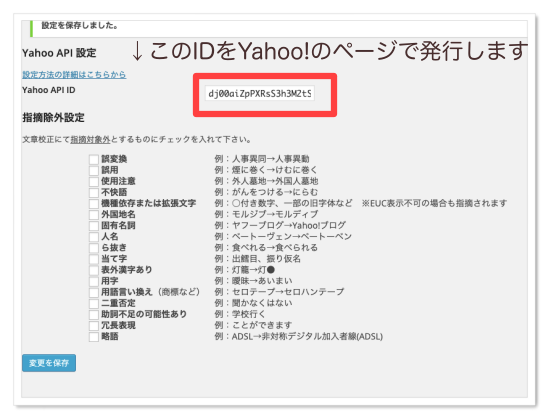Check the 当て字 checkbox
Image resolution: width=549 pixels, height=419 pixels.
[x=93, y=259]
